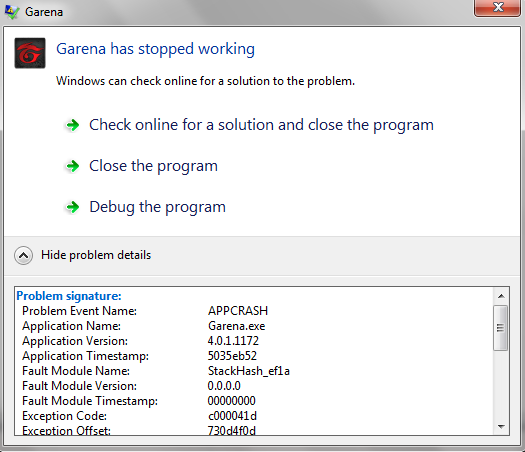Viewport: 525px width, 452px height.
Task: Click the Hide problem details label
Action: (96, 255)
